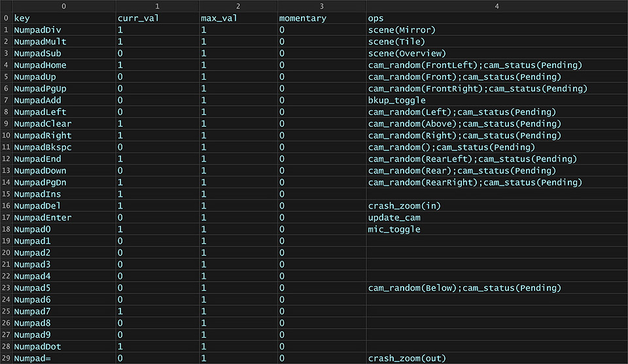Click the mic_toggle ops cell
The height and width of the screenshot is (364, 628).
[497, 229]
